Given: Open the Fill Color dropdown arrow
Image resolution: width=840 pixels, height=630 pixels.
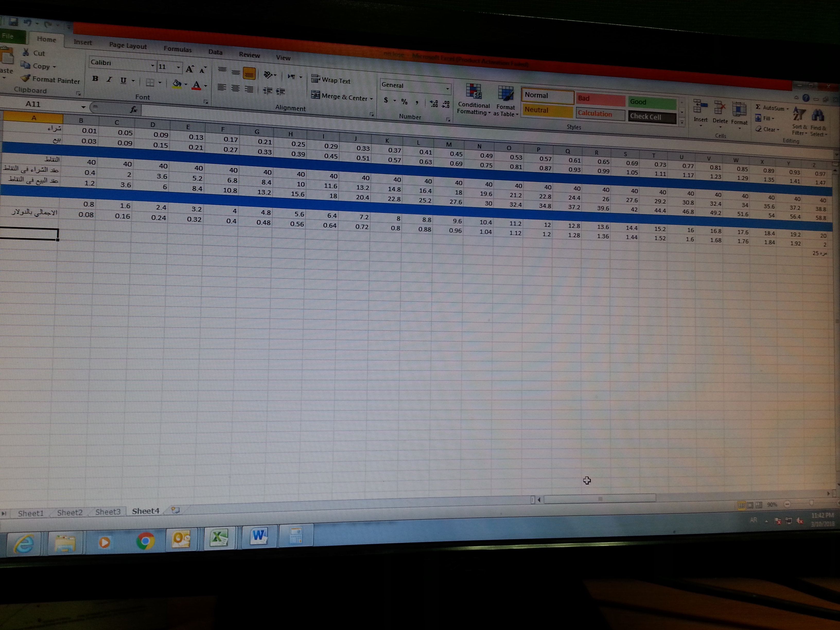Looking at the screenshot, I should 186,84.
